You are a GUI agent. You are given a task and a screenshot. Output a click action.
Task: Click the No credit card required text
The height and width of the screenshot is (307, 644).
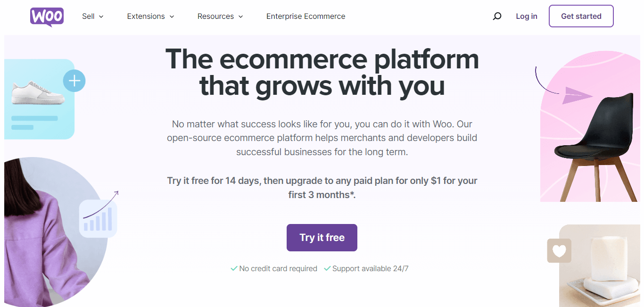(278, 268)
